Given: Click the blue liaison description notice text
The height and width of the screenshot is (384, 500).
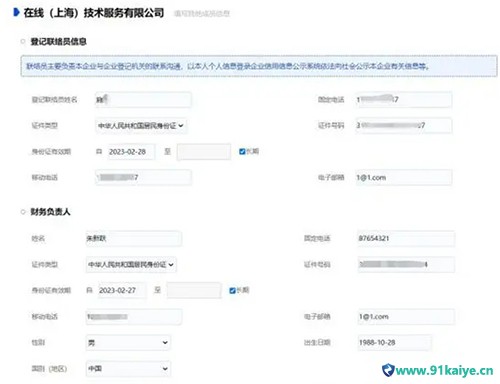Looking at the screenshot, I should [228, 66].
